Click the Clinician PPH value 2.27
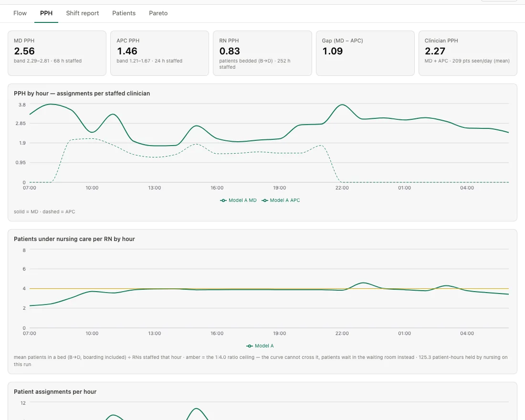This screenshot has width=525, height=420. tap(435, 51)
